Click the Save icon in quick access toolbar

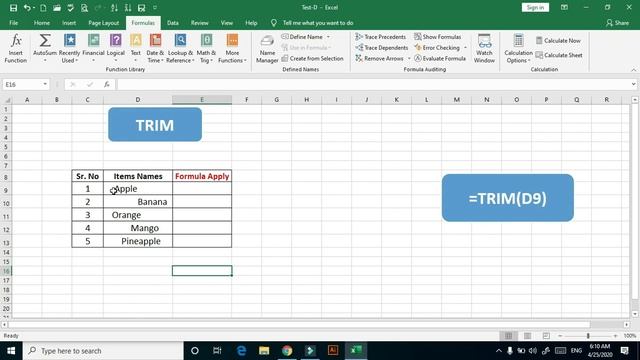coord(13,8)
